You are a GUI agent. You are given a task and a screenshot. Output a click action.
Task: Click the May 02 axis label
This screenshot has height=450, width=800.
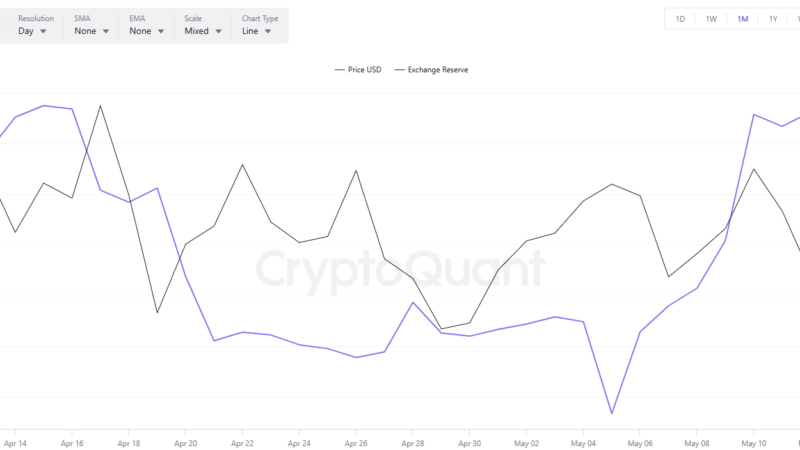click(x=526, y=443)
